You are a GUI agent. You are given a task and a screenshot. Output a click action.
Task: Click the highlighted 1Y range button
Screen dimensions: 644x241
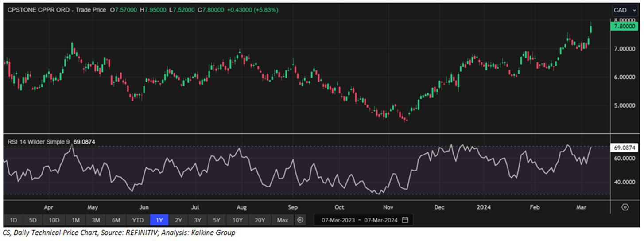pos(159,220)
